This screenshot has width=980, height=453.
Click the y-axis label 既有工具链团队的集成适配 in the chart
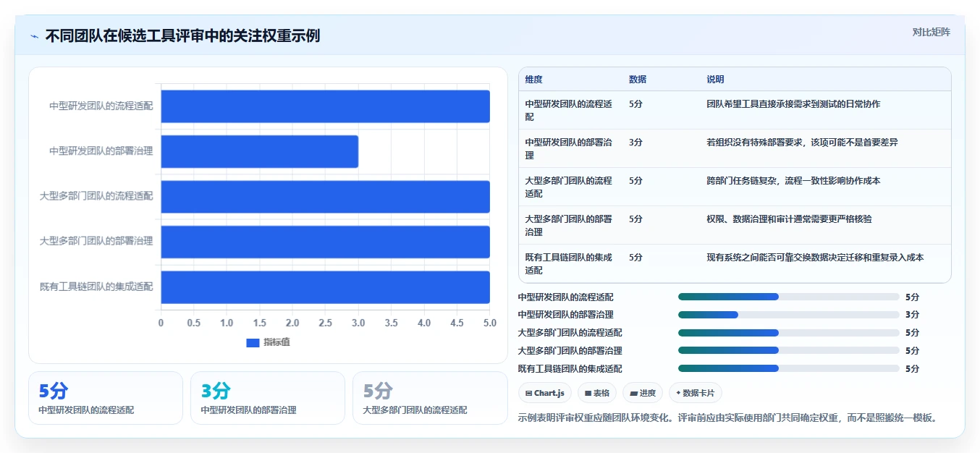(96, 287)
